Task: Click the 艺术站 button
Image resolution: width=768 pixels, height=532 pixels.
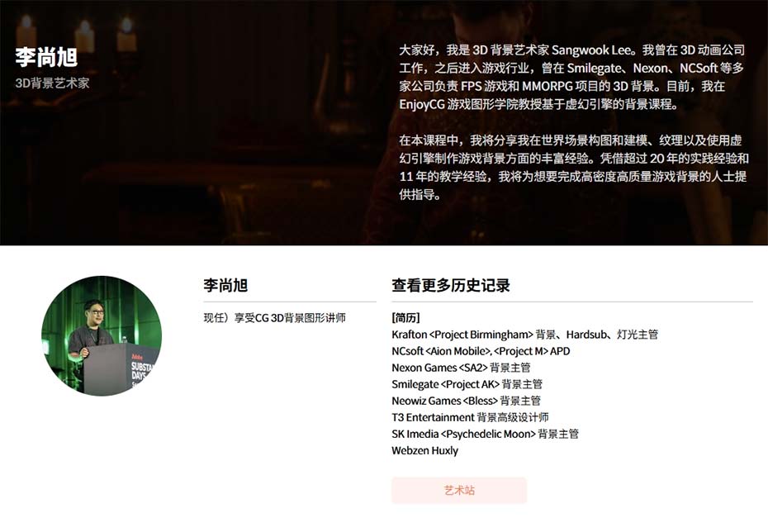Action: pos(459,490)
